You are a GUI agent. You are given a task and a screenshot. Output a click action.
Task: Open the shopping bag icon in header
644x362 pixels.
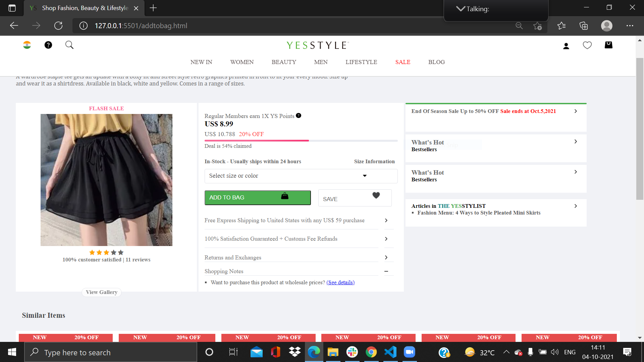[608, 45]
